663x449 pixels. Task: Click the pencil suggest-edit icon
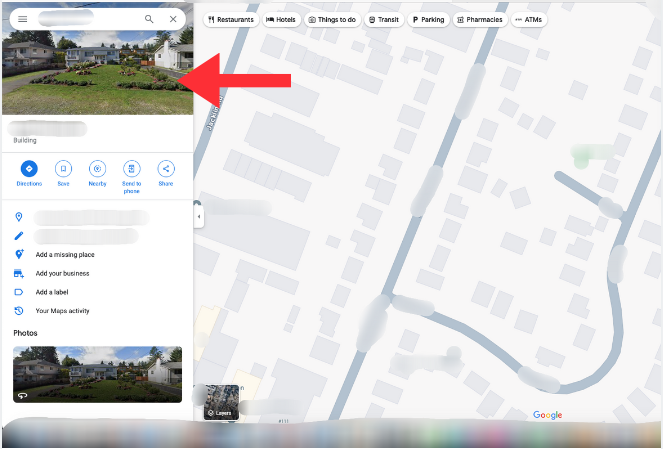[19, 236]
